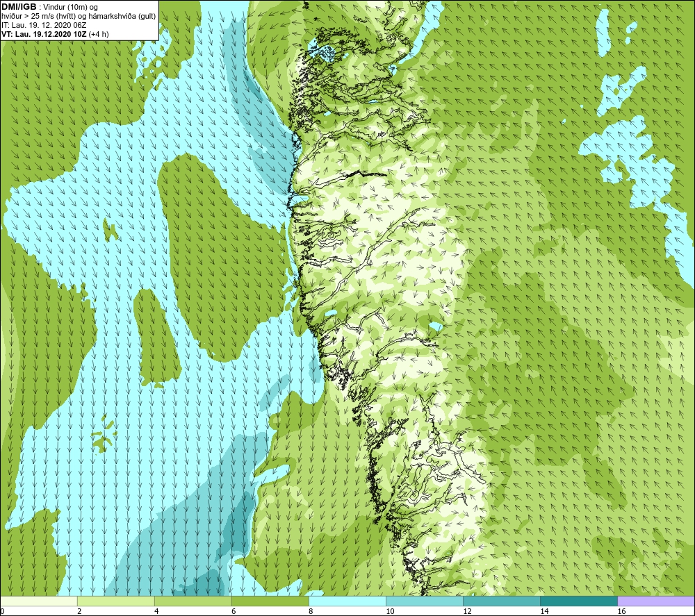
Task: Click the 6–8 m/s olive green swatch
Action: tap(270, 601)
